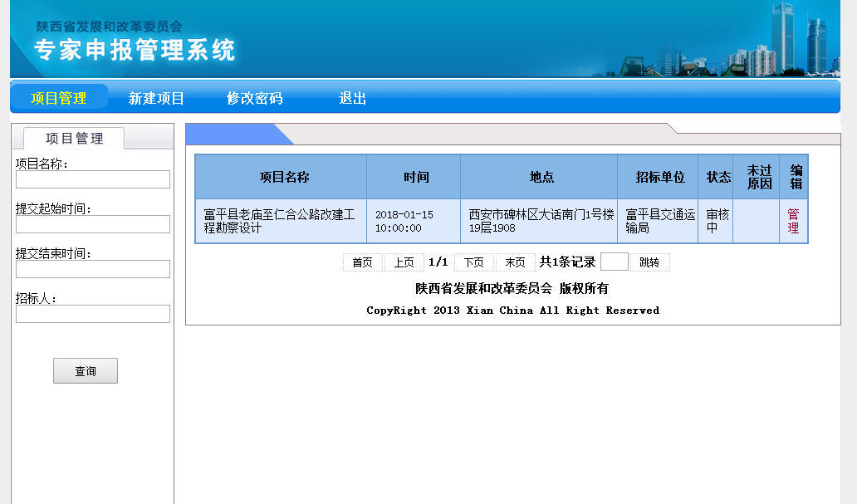Click the page number jump input box
This screenshot has height=504, width=857.
click(614, 262)
